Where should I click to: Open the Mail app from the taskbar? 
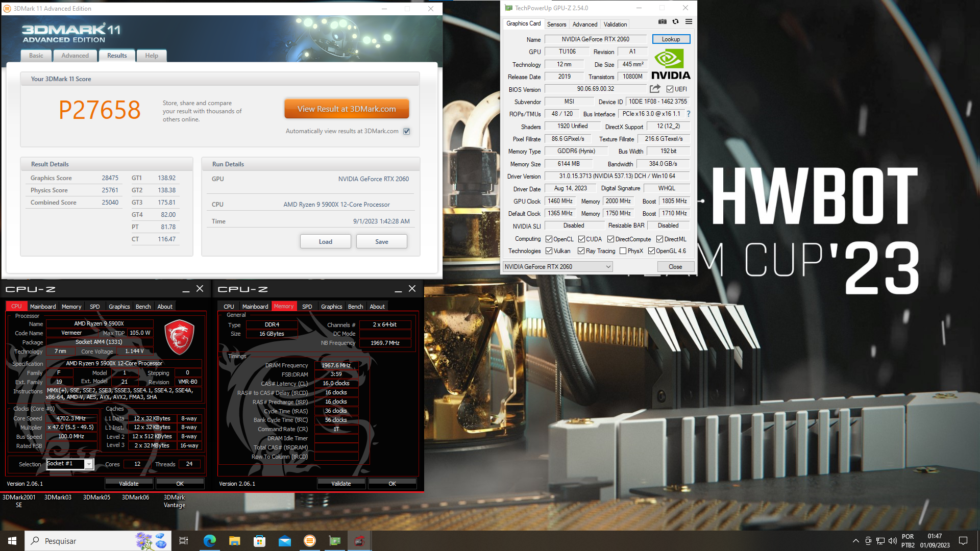coord(284,541)
